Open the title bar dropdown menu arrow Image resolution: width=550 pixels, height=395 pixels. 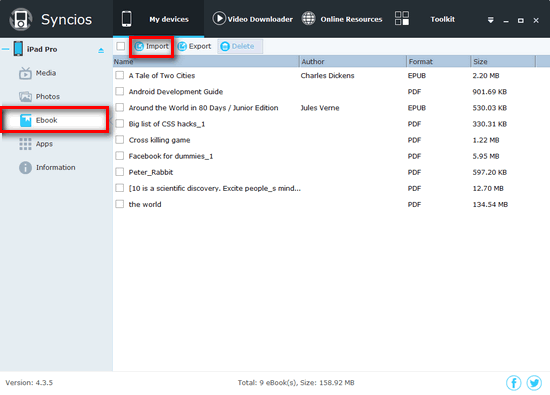(491, 20)
